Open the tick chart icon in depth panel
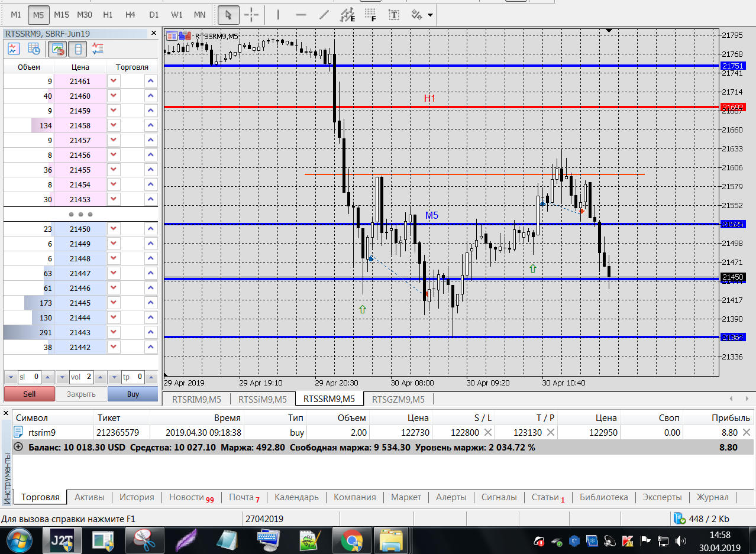This screenshot has width=756, height=554. point(13,48)
